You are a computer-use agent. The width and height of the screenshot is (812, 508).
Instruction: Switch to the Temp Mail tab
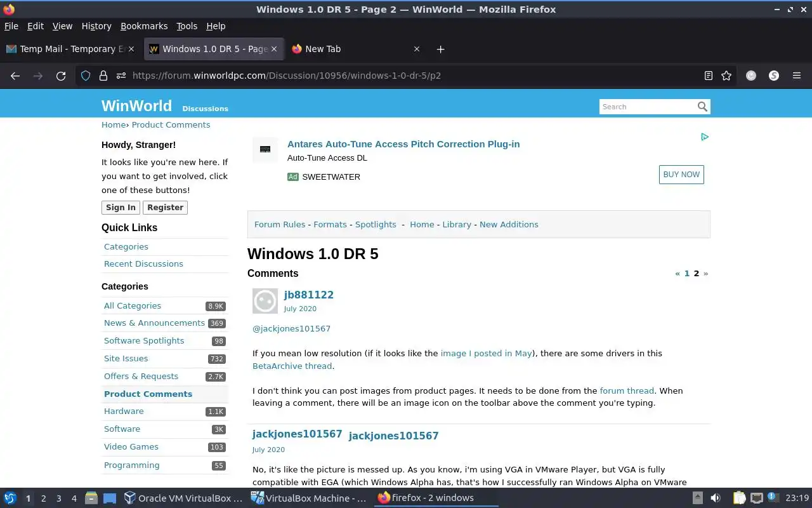(70, 49)
